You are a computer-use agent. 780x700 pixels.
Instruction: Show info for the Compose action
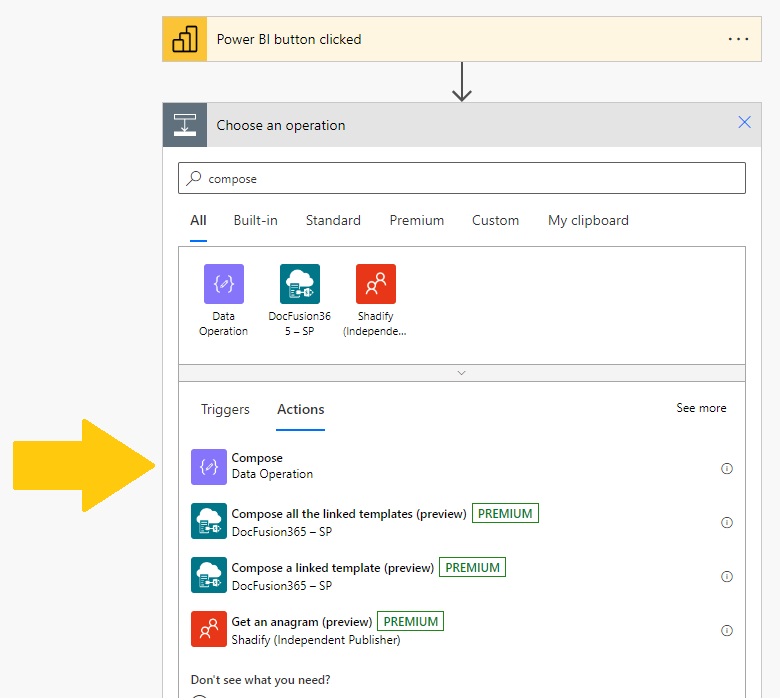727,469
